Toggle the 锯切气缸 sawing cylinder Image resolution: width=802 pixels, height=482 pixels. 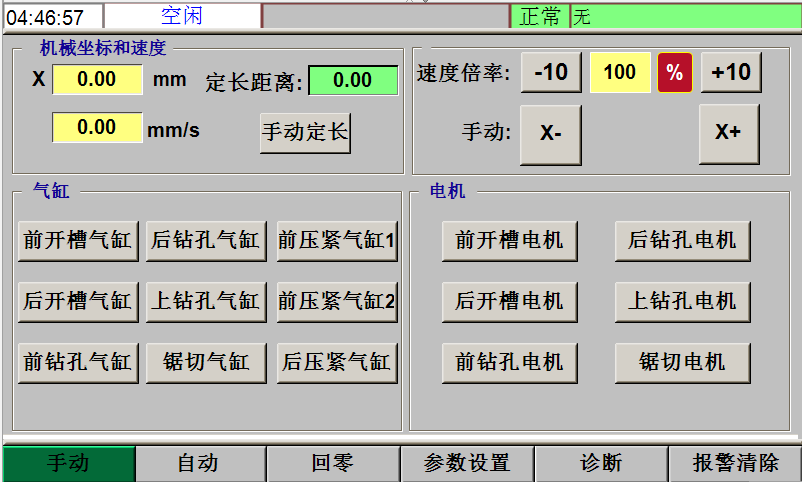pyautogui.click(x=205, y=362)
